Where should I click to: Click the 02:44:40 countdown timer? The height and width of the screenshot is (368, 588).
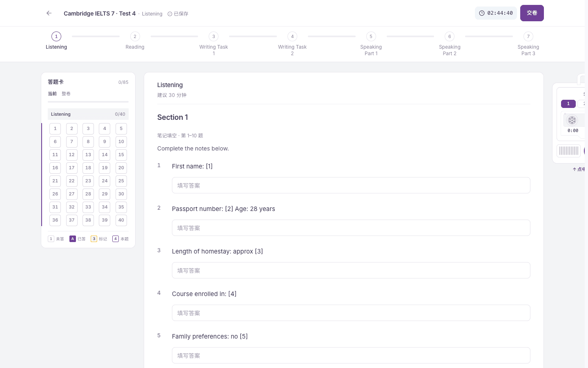coord(496,13)
